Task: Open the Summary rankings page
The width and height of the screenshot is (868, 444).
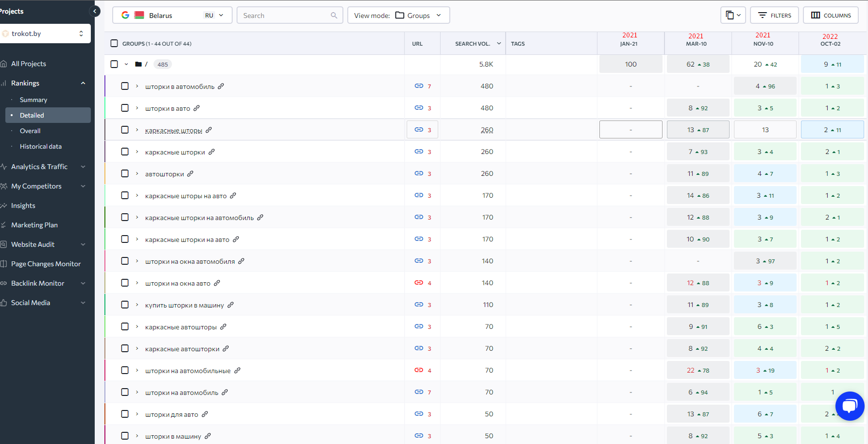Action: [34, 100]
